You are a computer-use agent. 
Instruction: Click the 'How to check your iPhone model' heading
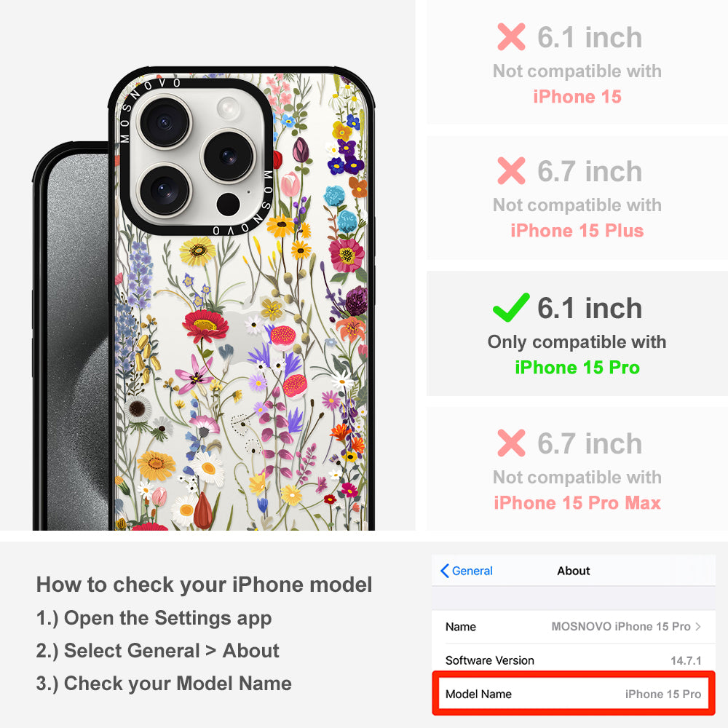click(x=205, y=585)
